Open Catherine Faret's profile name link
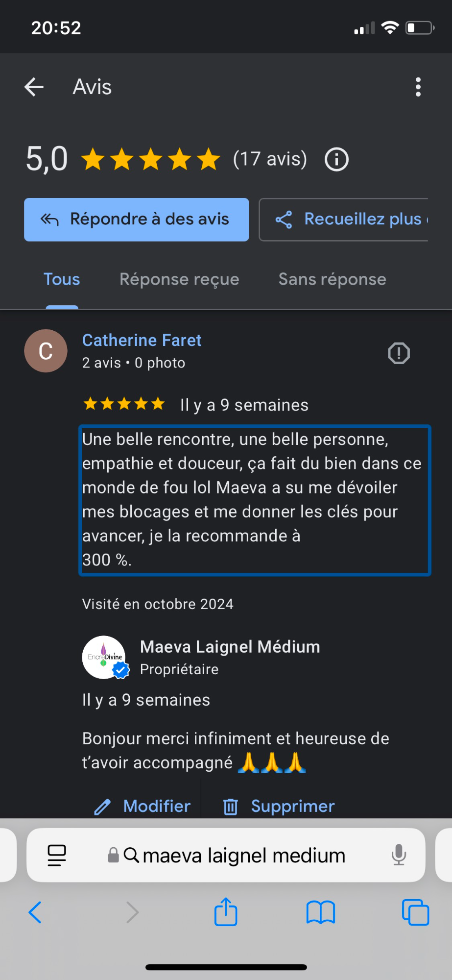Image resolution: width=452 pixels, height=980 pixels. [x=142, y=340]
